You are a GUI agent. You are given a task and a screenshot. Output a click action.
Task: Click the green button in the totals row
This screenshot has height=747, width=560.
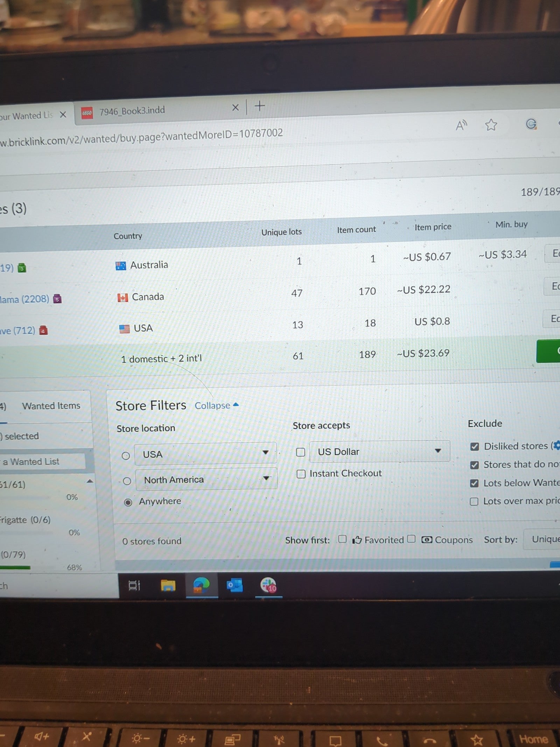click(548, 351)
